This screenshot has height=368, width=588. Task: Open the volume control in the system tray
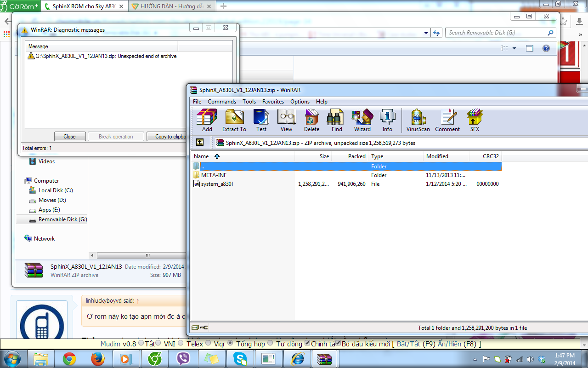coord(530,359)
